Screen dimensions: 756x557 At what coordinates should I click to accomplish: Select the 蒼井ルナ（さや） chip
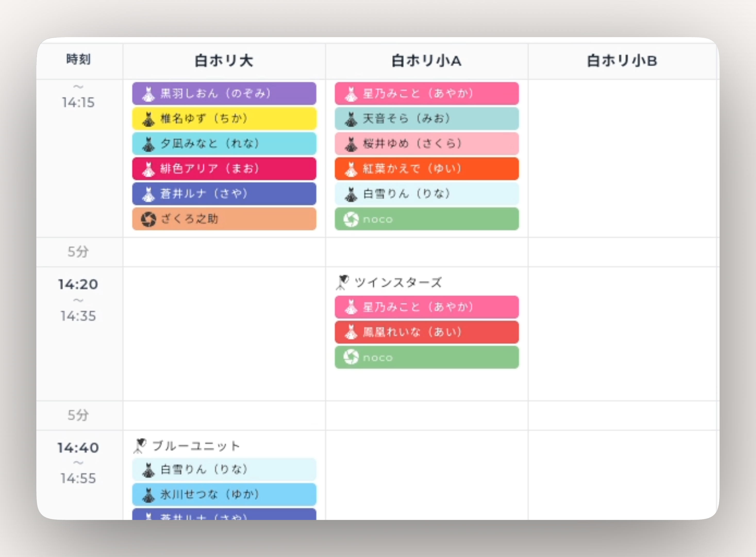224,194
